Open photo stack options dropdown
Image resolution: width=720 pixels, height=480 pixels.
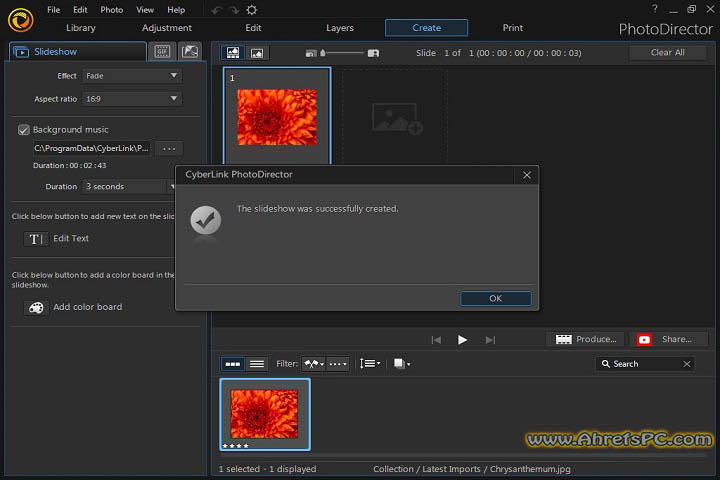coord(402,363)
